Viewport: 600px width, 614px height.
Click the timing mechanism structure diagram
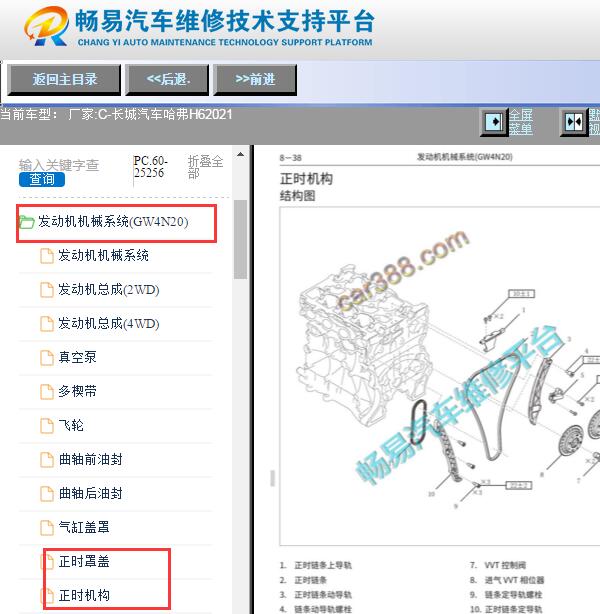point(439,376)
